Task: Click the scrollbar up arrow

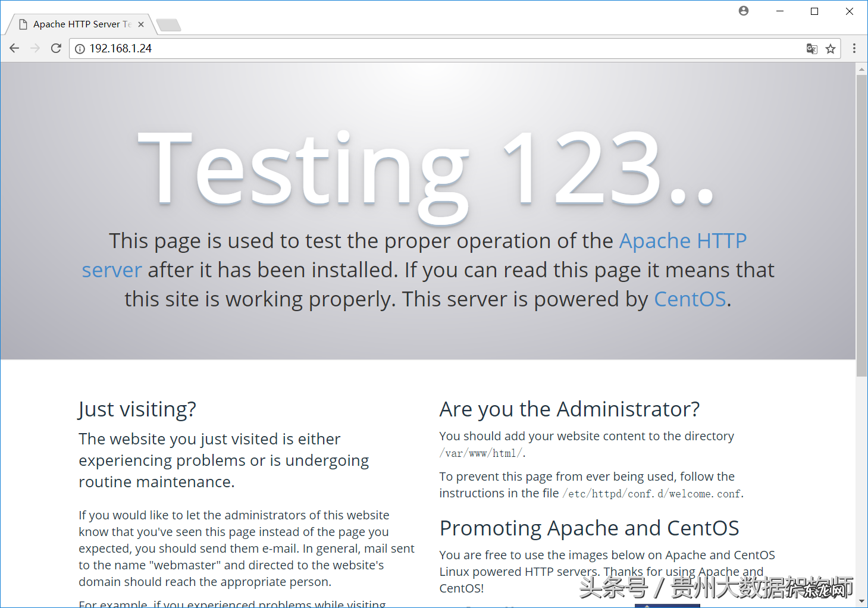Action: tap(861, 70)
